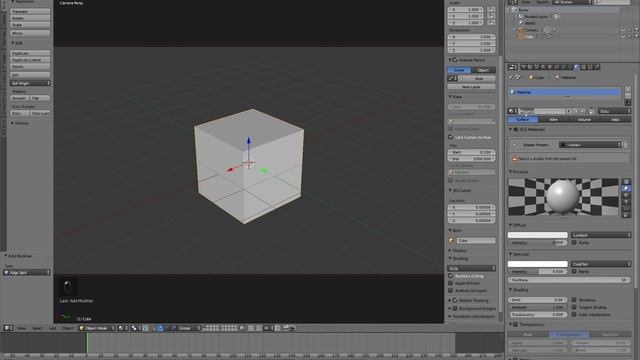Click the Duplicate button
The image size is (640, 360).
pyautogui.click(x=30, y=53)
